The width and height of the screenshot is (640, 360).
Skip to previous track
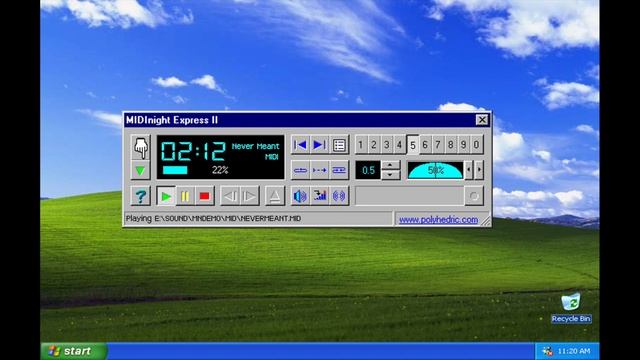(x=300, y=145)
